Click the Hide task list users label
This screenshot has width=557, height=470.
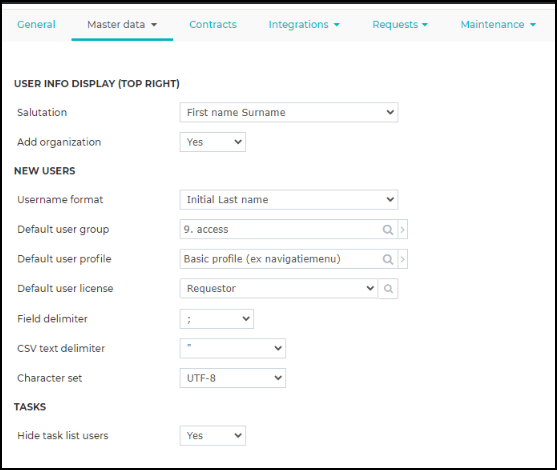click(63, 436)
